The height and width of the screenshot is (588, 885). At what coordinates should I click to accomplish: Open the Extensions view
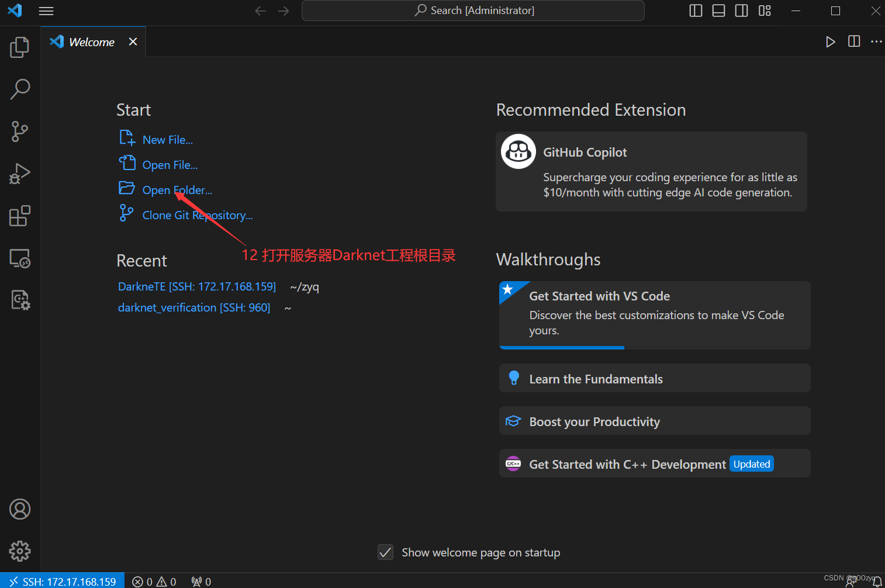click(20, 216)
